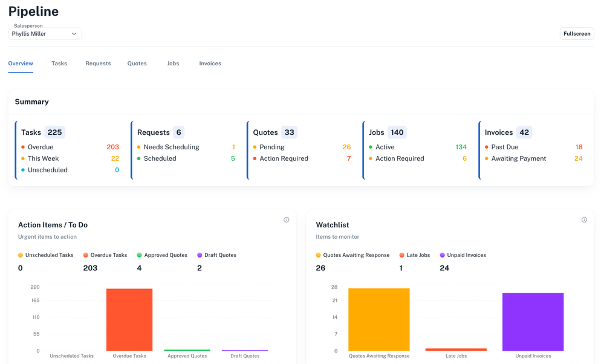Go to the Quotes tab

click(137, 63)
